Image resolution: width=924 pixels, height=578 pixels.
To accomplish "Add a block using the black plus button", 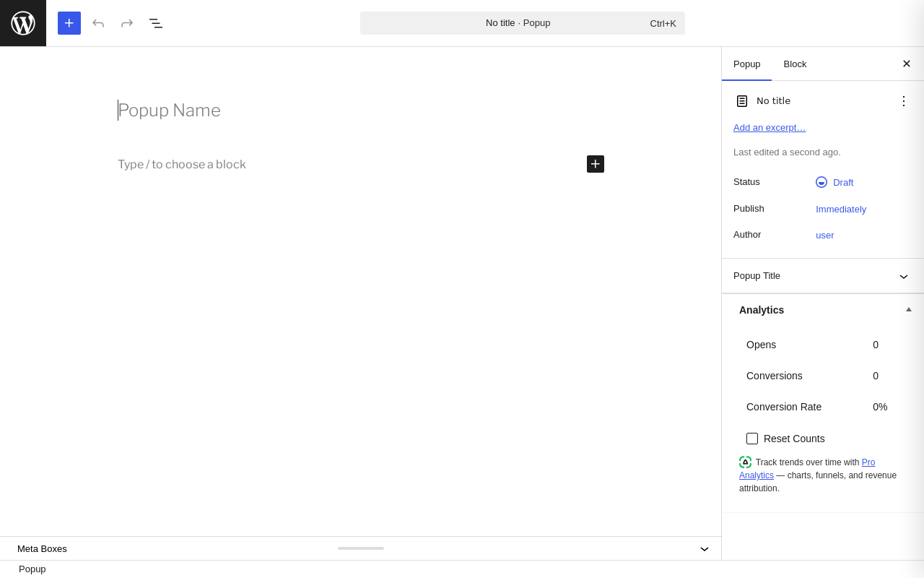I will tap(596, 164).
